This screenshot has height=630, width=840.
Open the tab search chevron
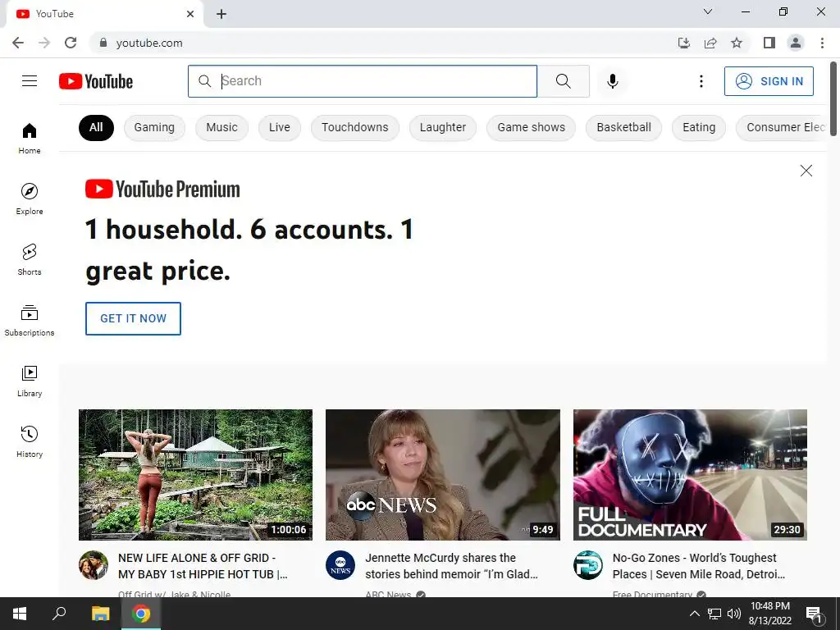tap(708, 11)
